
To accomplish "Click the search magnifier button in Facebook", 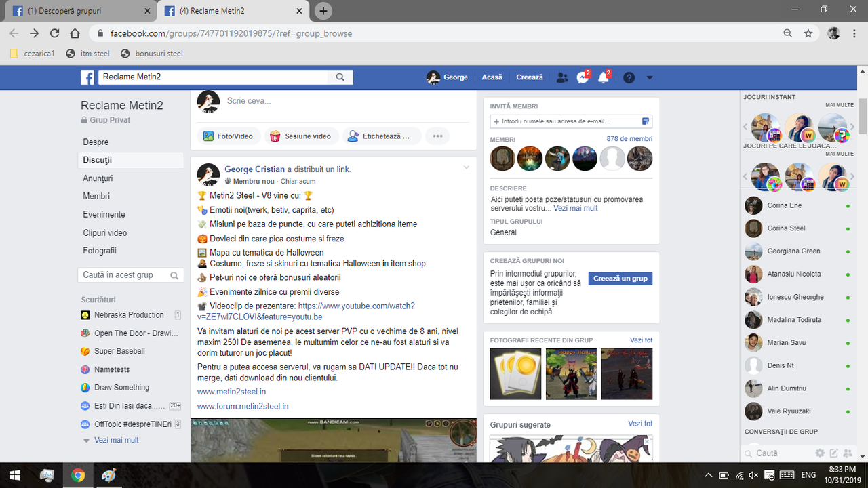I will click(340, 77).
